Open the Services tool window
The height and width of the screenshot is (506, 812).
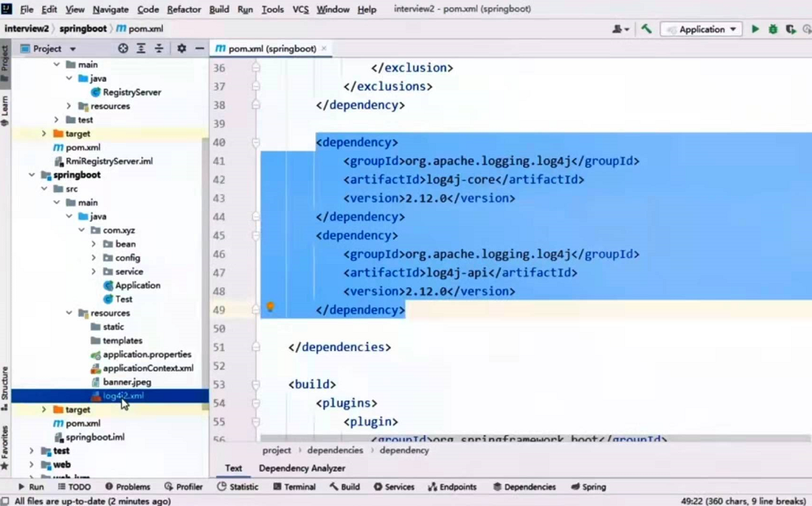393,487
